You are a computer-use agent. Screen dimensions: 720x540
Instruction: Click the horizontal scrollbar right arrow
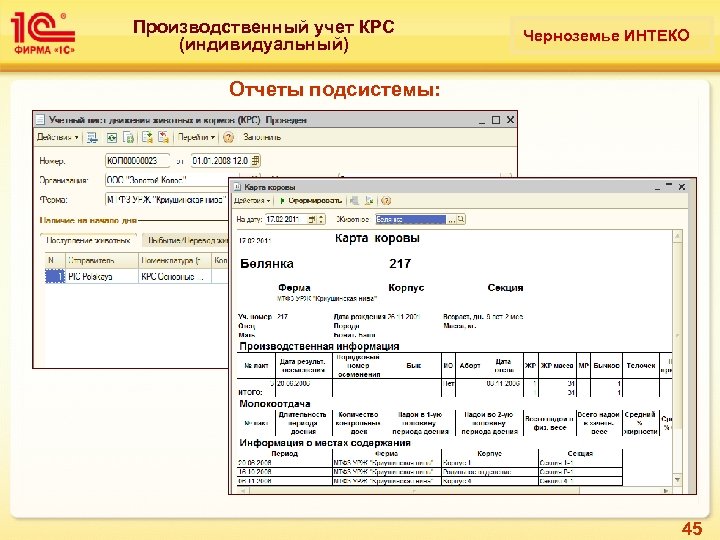coord(665,490)
